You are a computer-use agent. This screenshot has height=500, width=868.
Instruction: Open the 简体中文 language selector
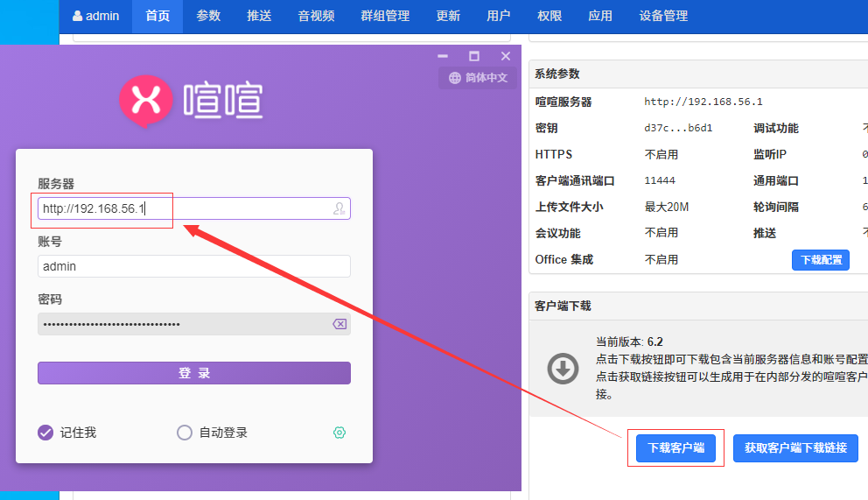pyautogui.click(x=479, y=78)
